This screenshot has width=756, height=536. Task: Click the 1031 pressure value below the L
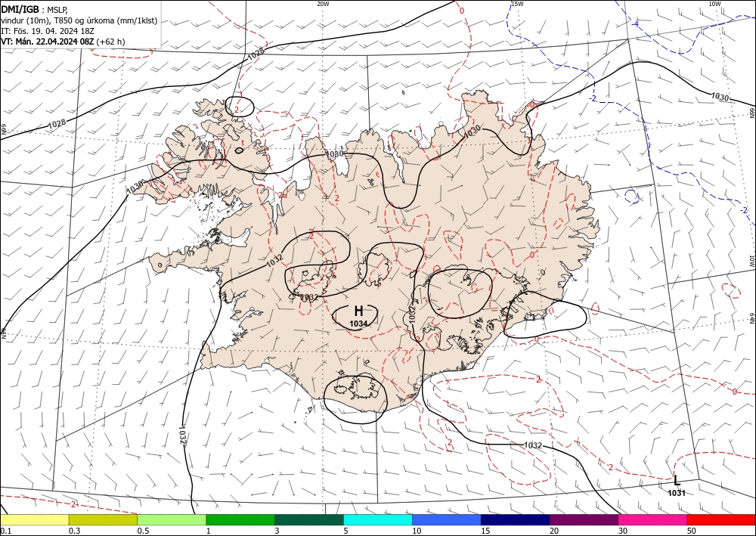tap(677, 493)
